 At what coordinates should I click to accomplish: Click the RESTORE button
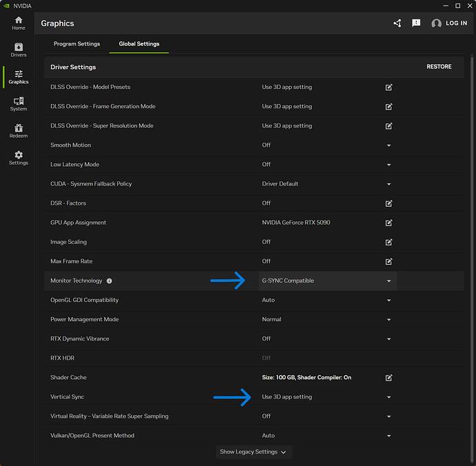[439, 67]
